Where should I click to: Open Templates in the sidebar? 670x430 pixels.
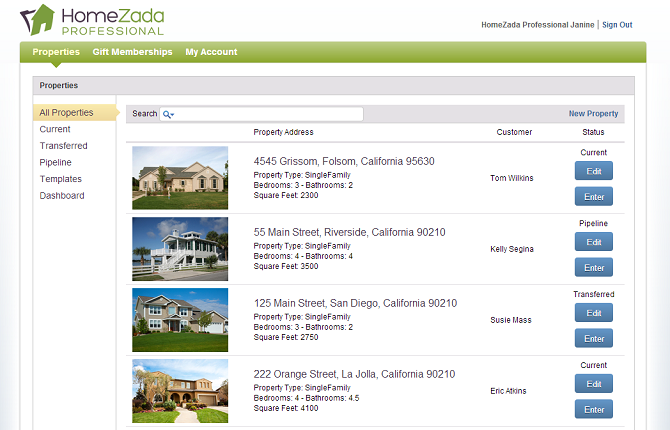60,179
